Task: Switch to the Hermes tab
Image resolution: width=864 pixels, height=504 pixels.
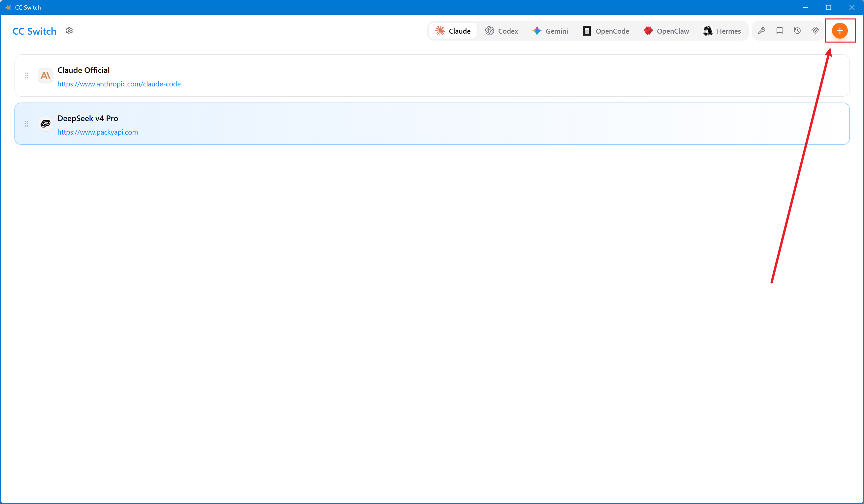Action: (x=722, y=31)
